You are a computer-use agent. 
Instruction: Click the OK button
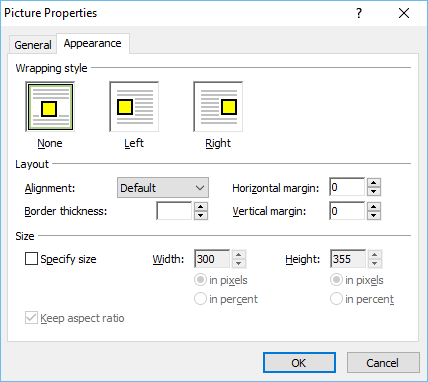(299, 363)
